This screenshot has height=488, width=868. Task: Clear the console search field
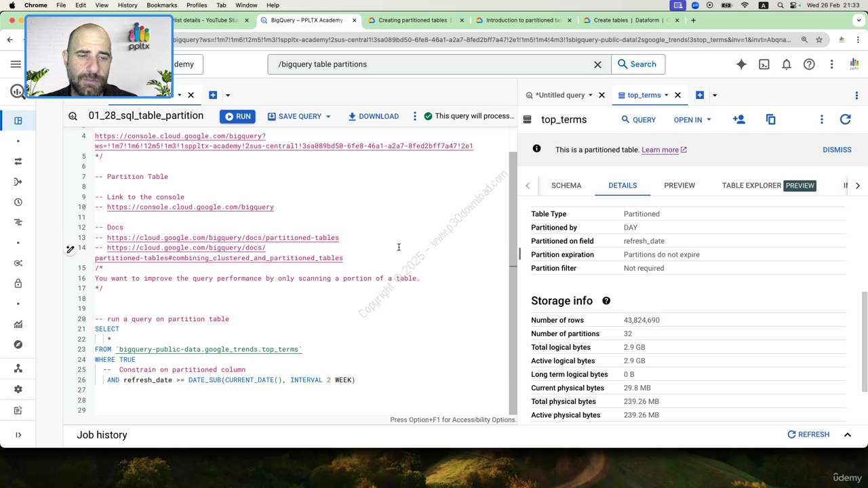pyautogui.click(x=597, y=64)
